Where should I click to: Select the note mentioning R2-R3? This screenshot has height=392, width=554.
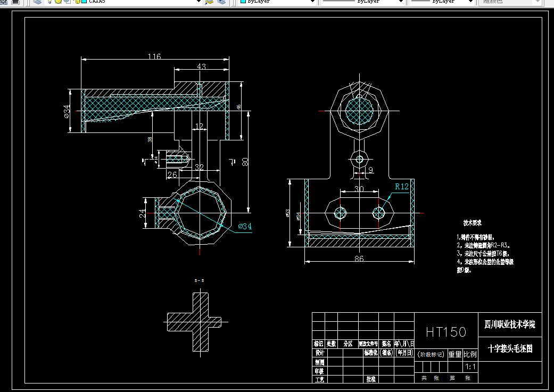[483, 245]
